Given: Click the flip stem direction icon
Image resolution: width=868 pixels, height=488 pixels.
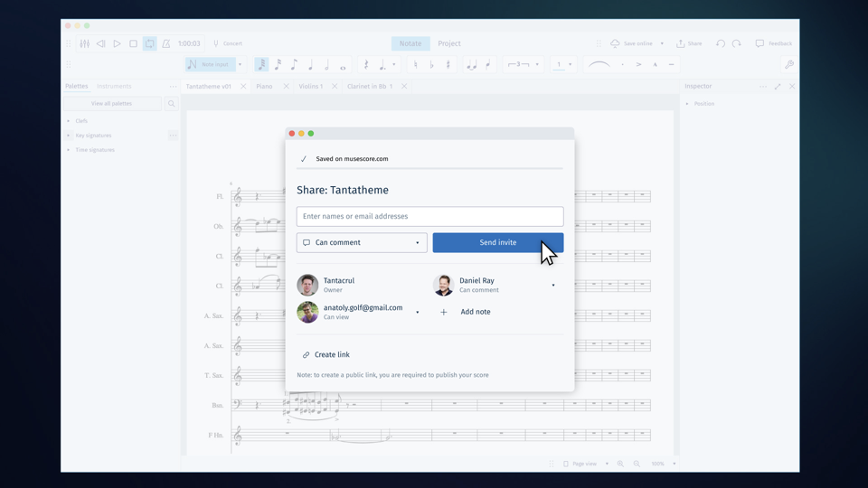Looking at the screenshot, I should click(x=487, y=65).
